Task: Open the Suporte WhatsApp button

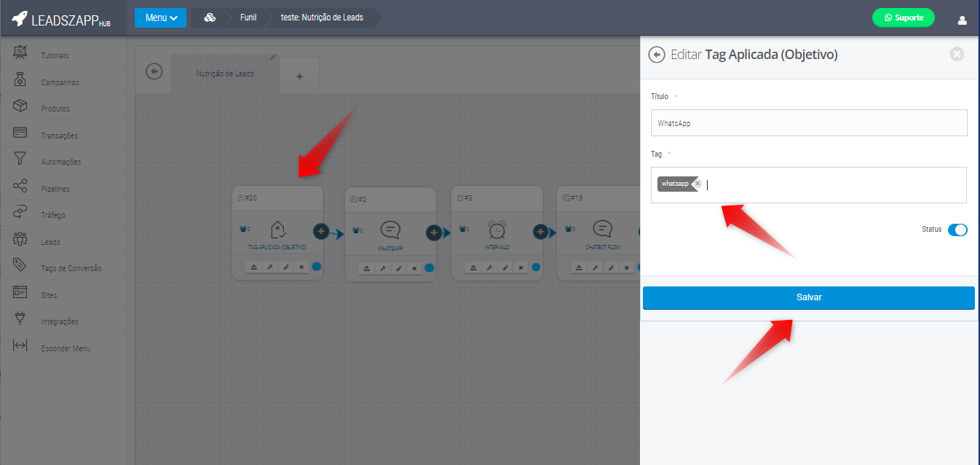Action: (x=903, y=18)
